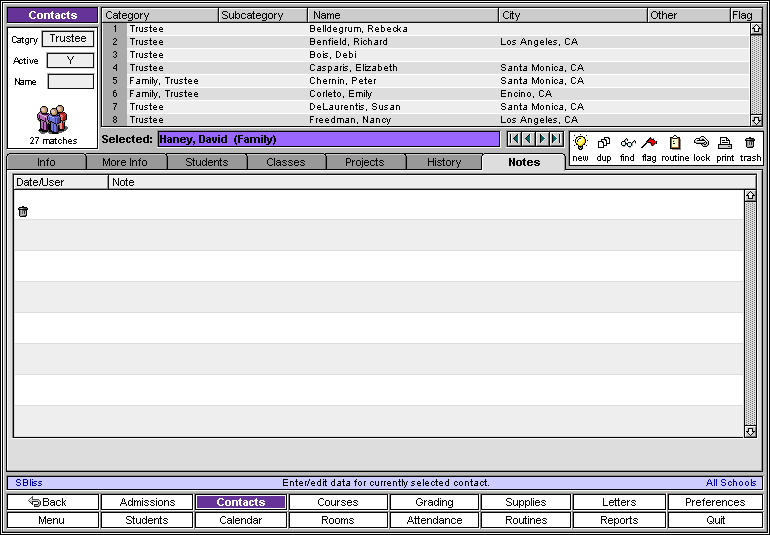Open the routine clipboard icon
The width and height of the screenshot is (770, 535).
(675, 143)
